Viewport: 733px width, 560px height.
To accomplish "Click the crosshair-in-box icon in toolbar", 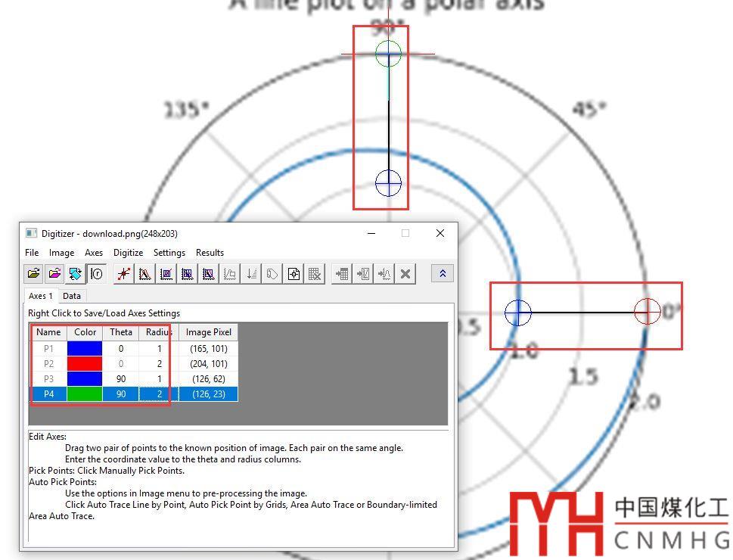I will click(294, 274).
